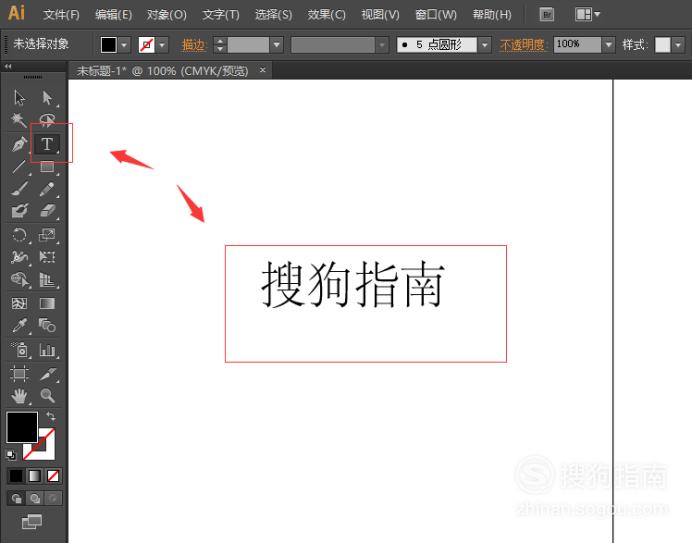Select the Gradient tool

[47, 304]
